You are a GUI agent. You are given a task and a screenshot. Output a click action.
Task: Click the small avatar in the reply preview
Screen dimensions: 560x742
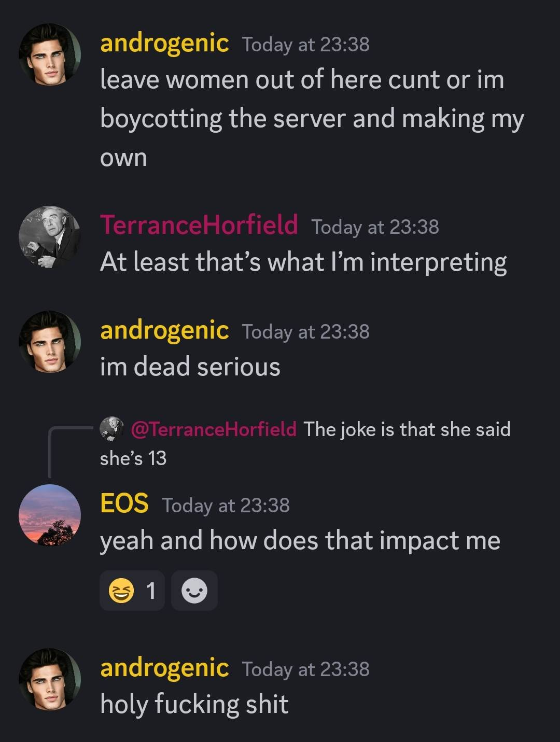pyautogui.click(x=111, y=429)
